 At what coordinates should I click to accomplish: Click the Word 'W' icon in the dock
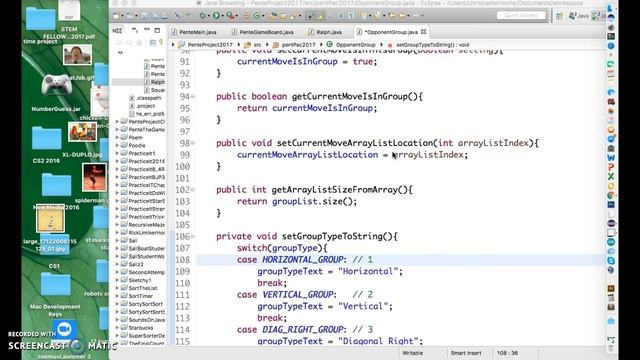point(611,158)
